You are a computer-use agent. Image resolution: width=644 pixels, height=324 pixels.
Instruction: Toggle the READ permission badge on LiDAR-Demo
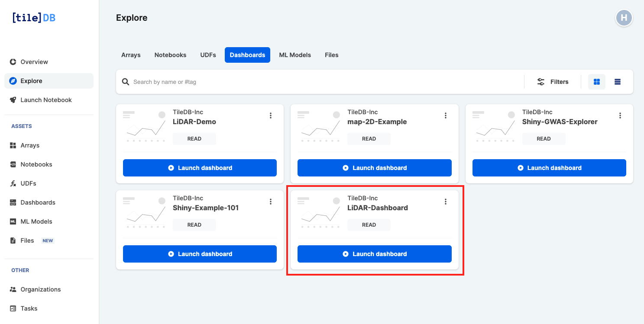click(x=194, y=138)
